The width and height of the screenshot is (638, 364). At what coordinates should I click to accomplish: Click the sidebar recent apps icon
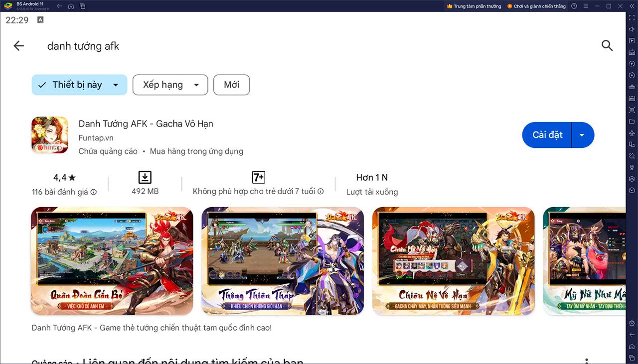[632, 358]
